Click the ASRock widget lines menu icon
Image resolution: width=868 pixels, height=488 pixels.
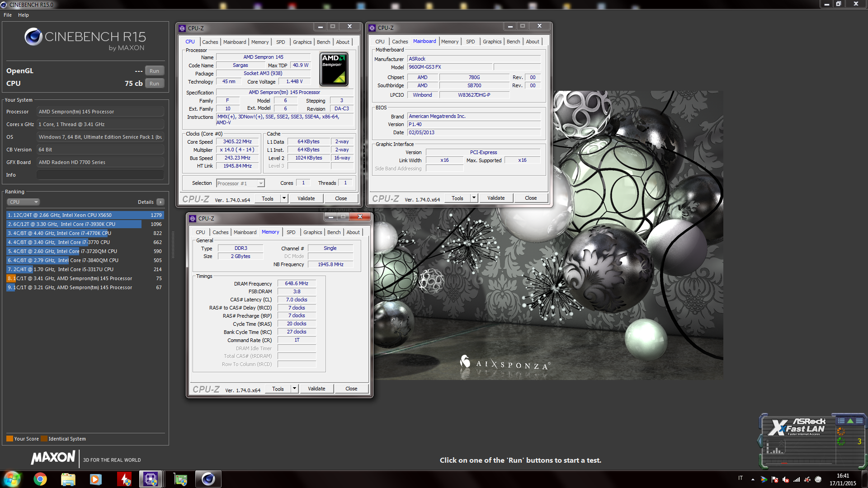pyautogui.click(x=859, y=421)
